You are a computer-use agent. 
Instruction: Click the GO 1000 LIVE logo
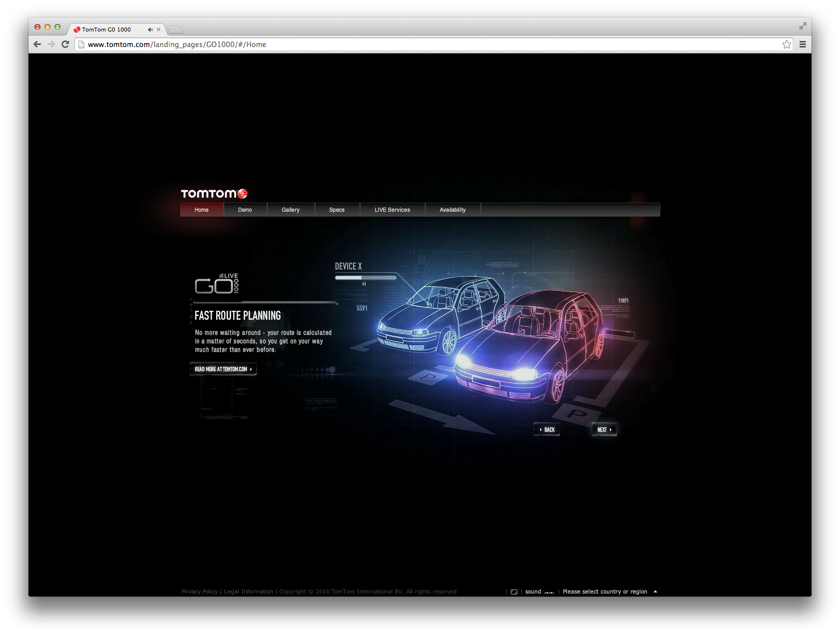217,284
